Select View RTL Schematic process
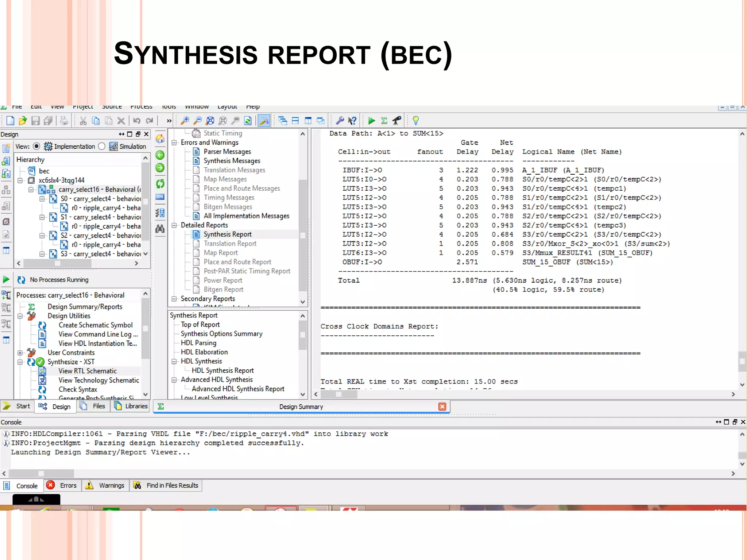This screenshot has height=560, width=747. pos(88,371)
